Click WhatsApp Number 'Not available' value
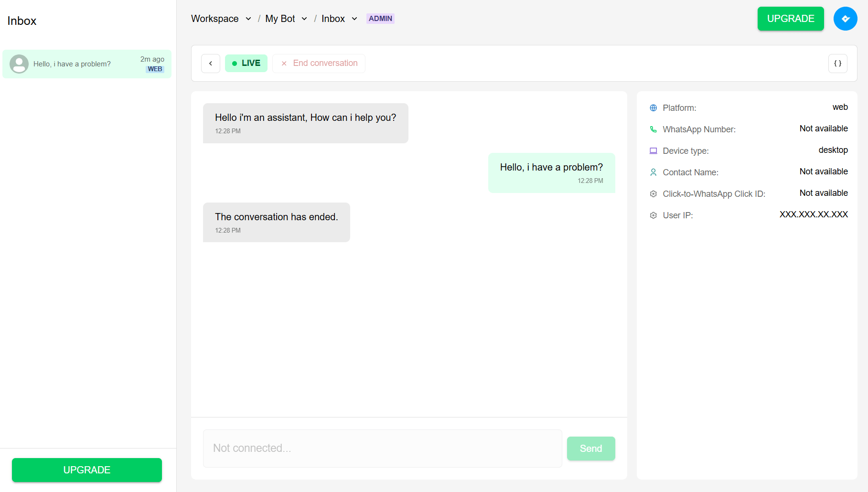The width and height of the screenshot is (868, 492). (824, 128)
